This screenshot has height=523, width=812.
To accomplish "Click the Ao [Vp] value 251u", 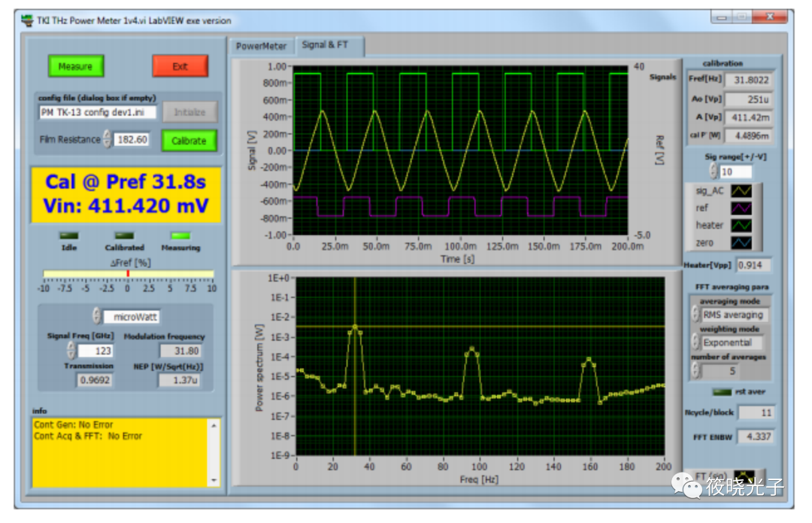I will 750,99.
